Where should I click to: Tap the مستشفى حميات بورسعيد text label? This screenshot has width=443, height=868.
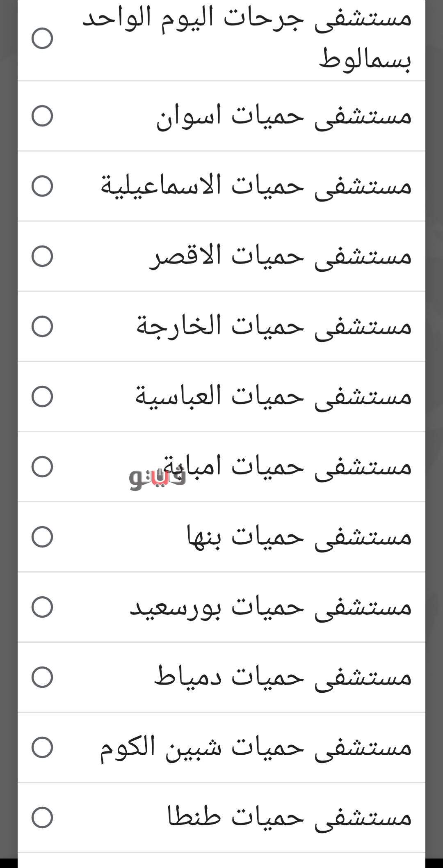[271, 607]
